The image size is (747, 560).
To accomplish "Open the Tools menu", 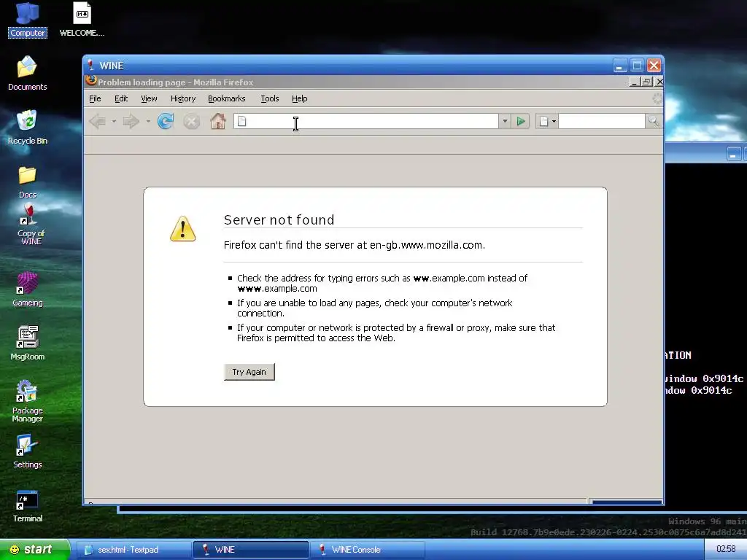I will [x=269, y=98].
